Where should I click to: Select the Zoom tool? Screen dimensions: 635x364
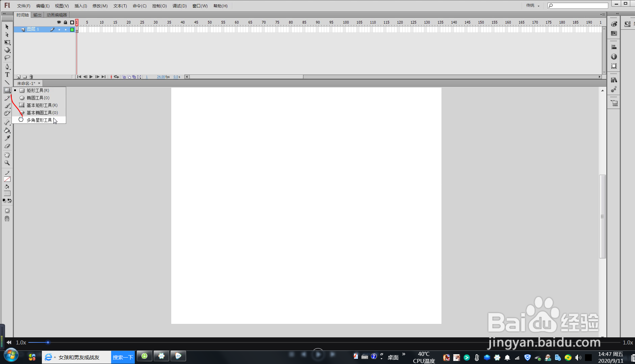coord(7,163)
